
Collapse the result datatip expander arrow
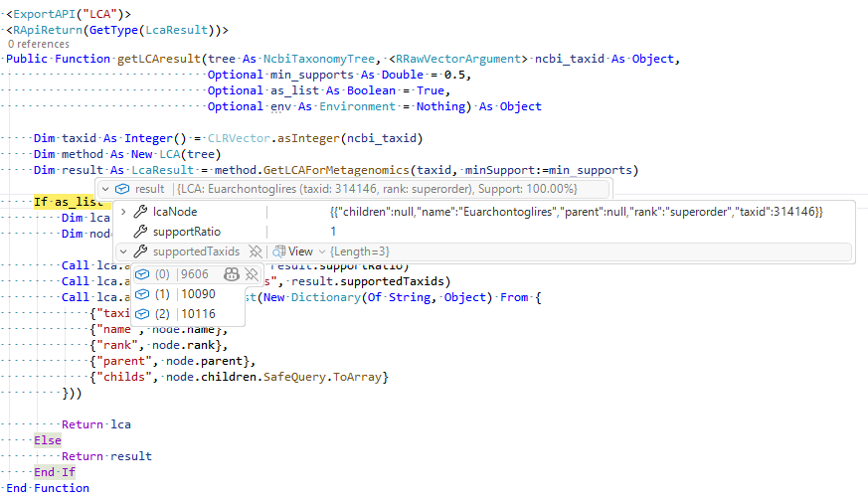tap(104, 189)
